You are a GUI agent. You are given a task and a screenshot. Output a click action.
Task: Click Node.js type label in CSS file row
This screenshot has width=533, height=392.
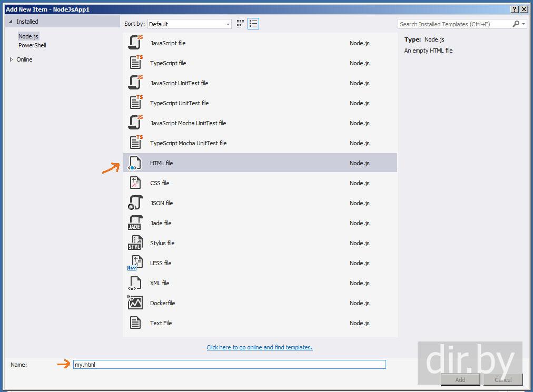point(359,183)
